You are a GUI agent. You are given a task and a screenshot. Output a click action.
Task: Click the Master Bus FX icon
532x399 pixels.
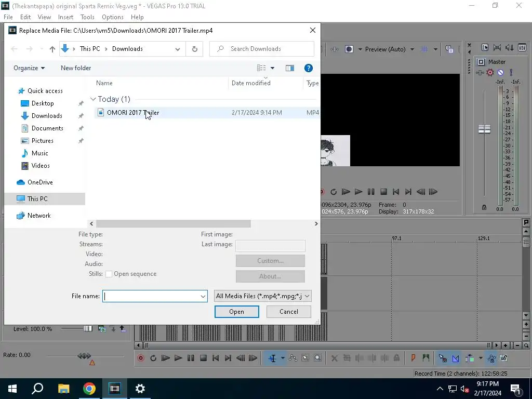pyautogui.click(x=480, y=72)
